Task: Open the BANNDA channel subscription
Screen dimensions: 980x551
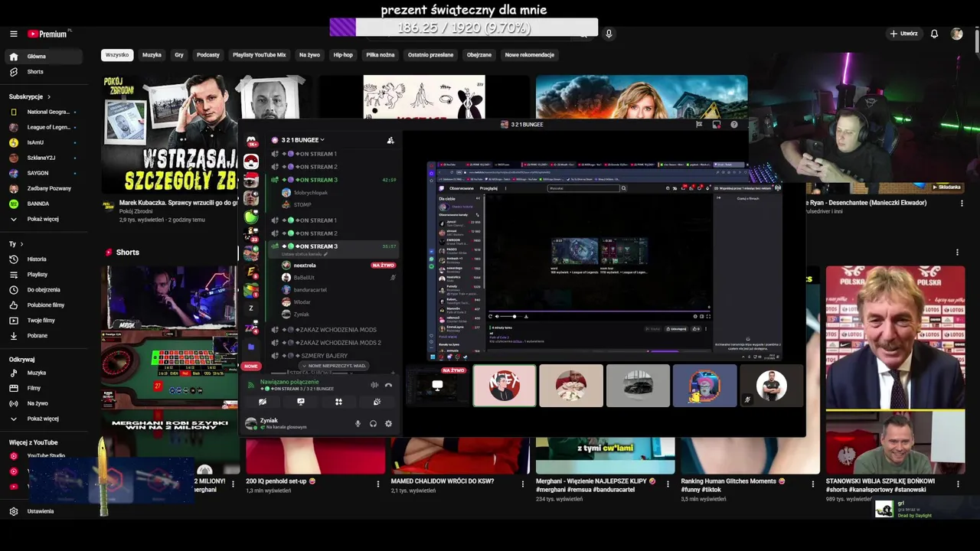Action: (44, 204)
